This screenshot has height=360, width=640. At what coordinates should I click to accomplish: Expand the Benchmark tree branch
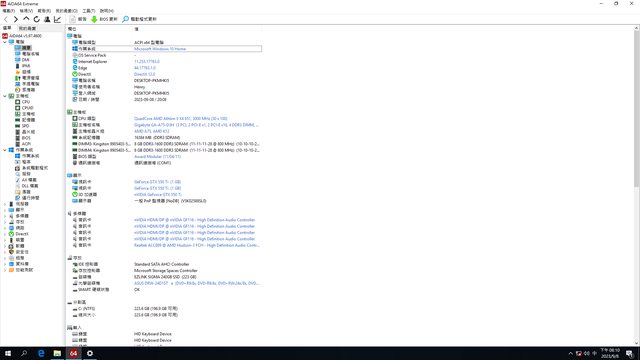(x=5, y=270)
